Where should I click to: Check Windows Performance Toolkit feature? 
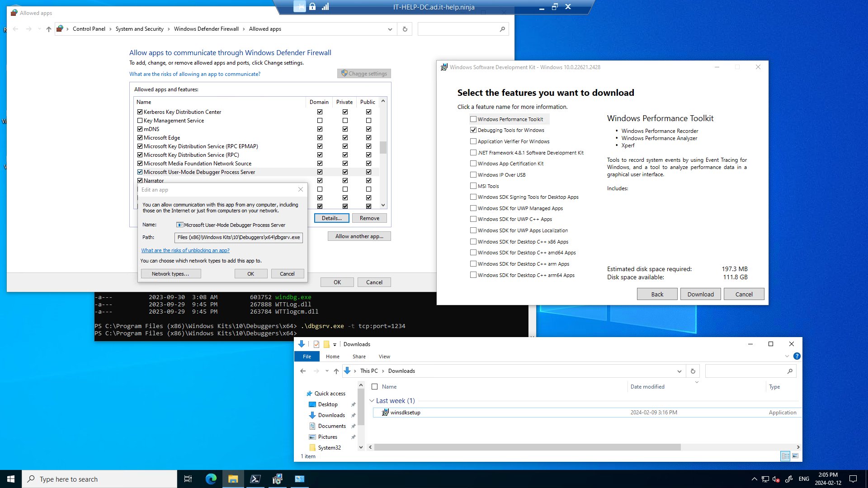pyautogui.click(x=473, y=119)
